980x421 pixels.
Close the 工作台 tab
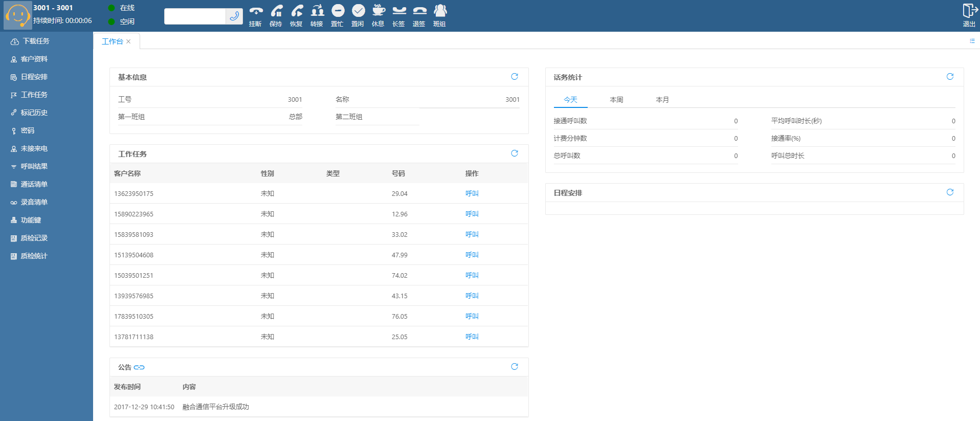128,41
